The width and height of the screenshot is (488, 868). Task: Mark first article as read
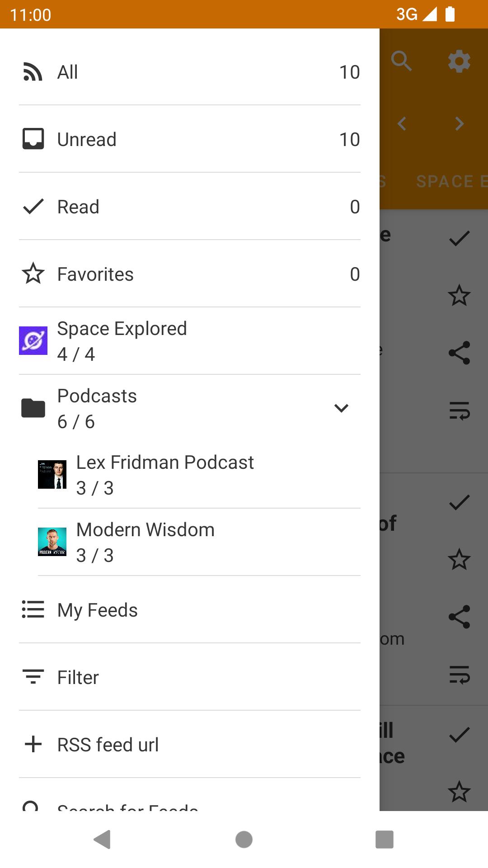(x=459, y=238)
